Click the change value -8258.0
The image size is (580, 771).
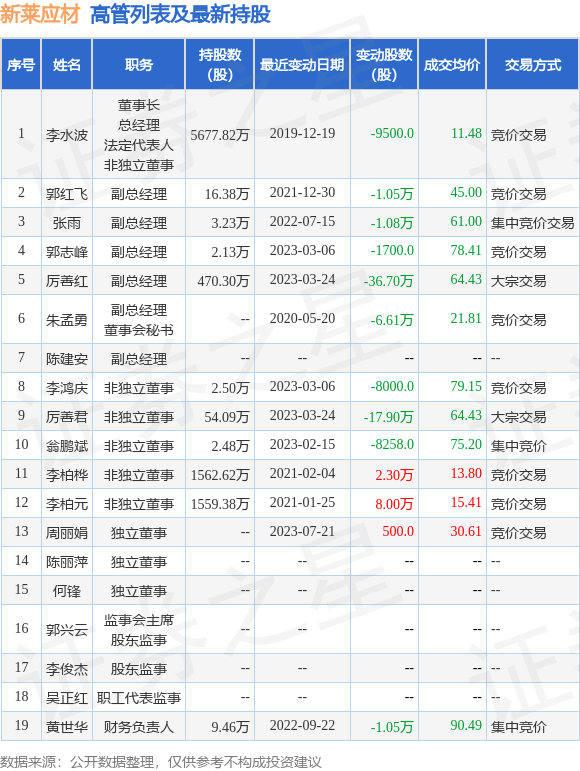pyautogui.click(x=392, y=445)
